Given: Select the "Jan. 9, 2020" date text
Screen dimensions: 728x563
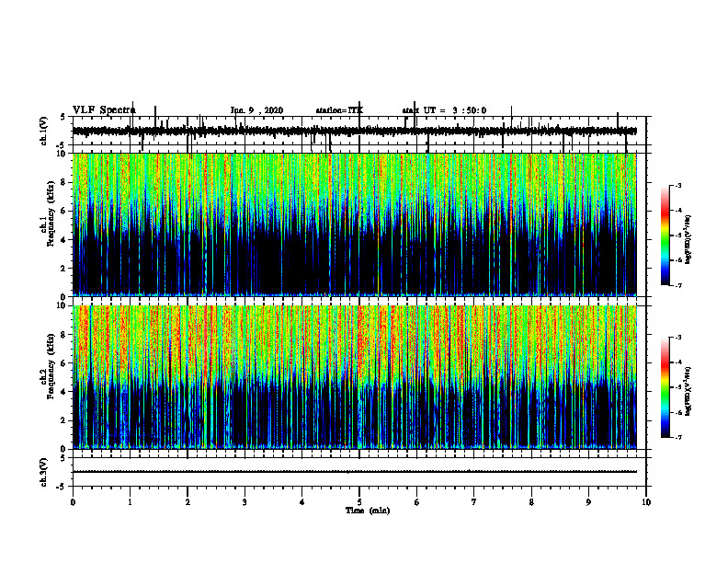Looking at the screenshot, I should click(x=256, y=110).
